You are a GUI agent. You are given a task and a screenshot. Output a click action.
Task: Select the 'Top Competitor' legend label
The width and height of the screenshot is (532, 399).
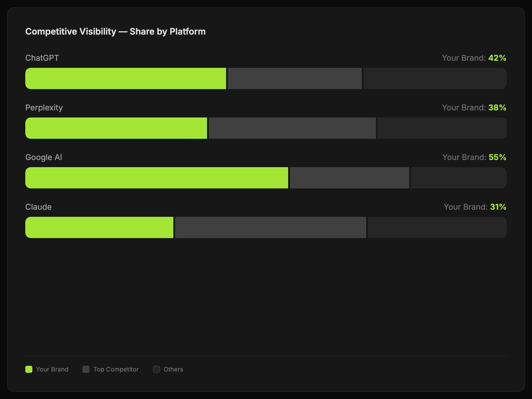[116, 369]
